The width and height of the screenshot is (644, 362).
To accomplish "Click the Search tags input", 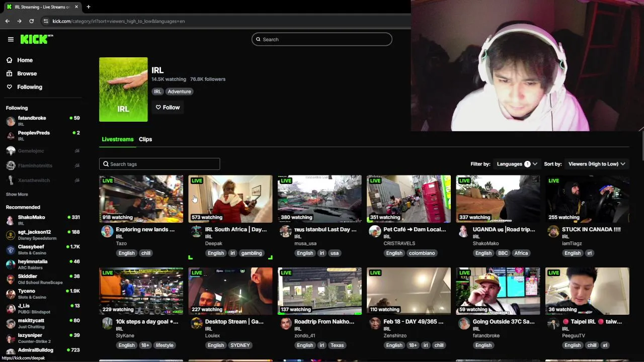I will click(x=159, y=164).
